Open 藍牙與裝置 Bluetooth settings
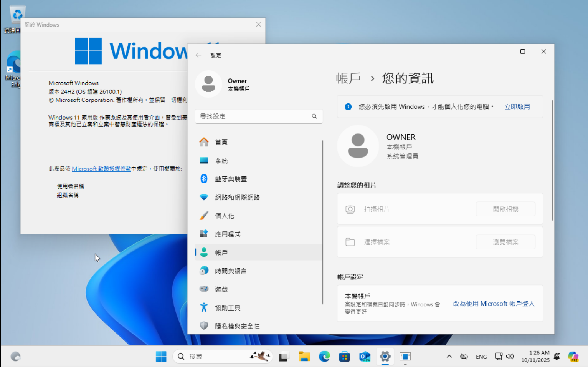The width and height of the screenshot is (588, 367). tap(230, 179)
